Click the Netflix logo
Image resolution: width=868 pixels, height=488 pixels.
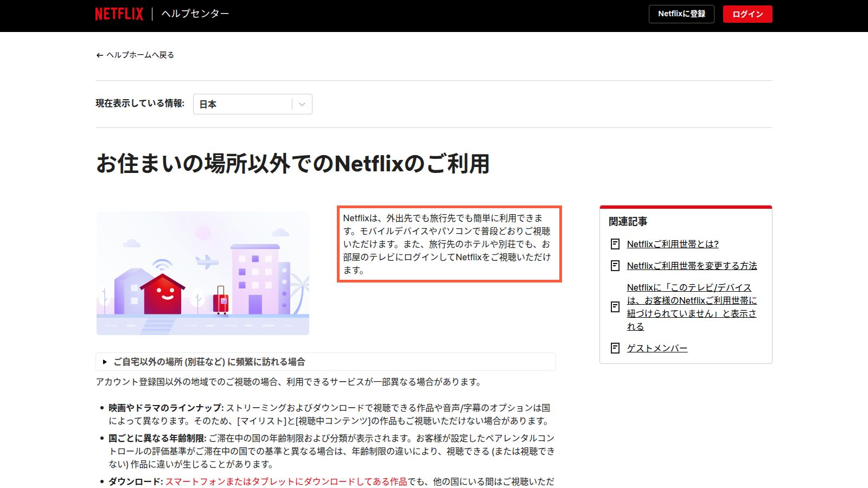(119, 14)
